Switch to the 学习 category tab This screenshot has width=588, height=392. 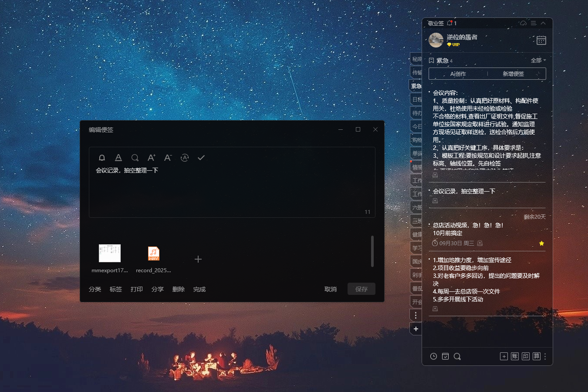click(x=416, y=248)
